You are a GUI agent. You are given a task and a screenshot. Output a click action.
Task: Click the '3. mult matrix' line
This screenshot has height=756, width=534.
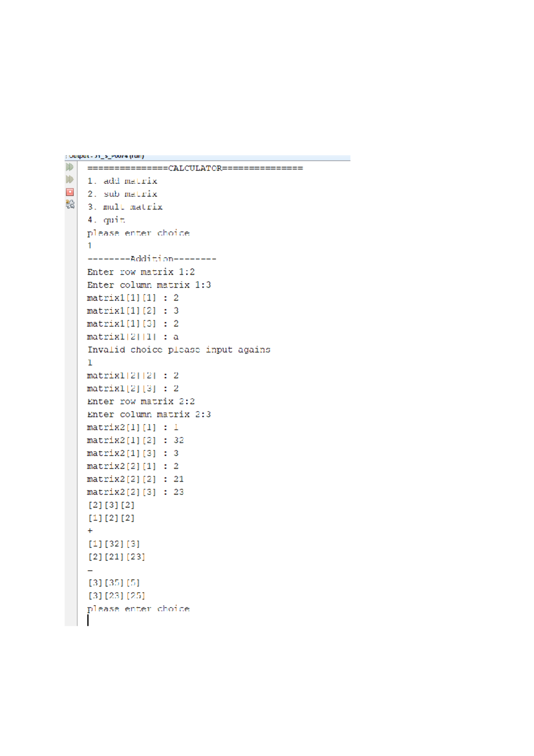pyautogui.click(x=125, y=207)
